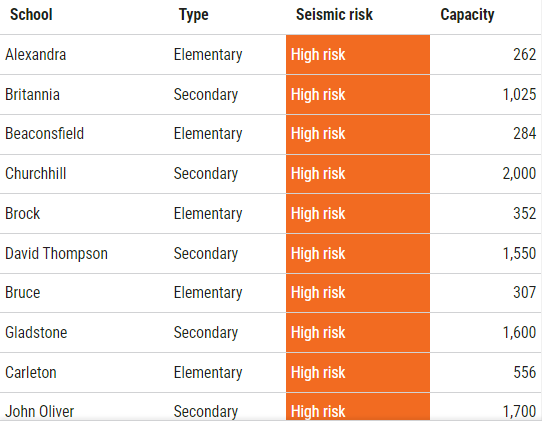Image resolution: width=542 pixels, height=421 pixels.
Task: Click the Gladstone school name
Action: pos(36,333)
